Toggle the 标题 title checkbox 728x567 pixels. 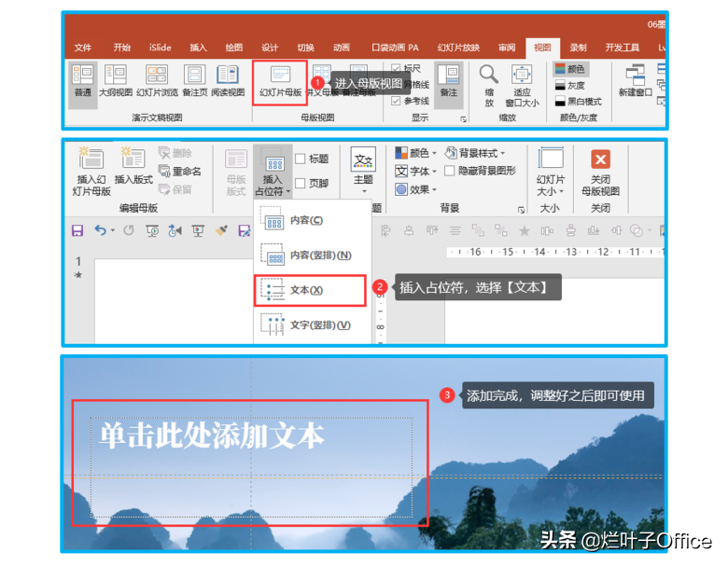301,159
